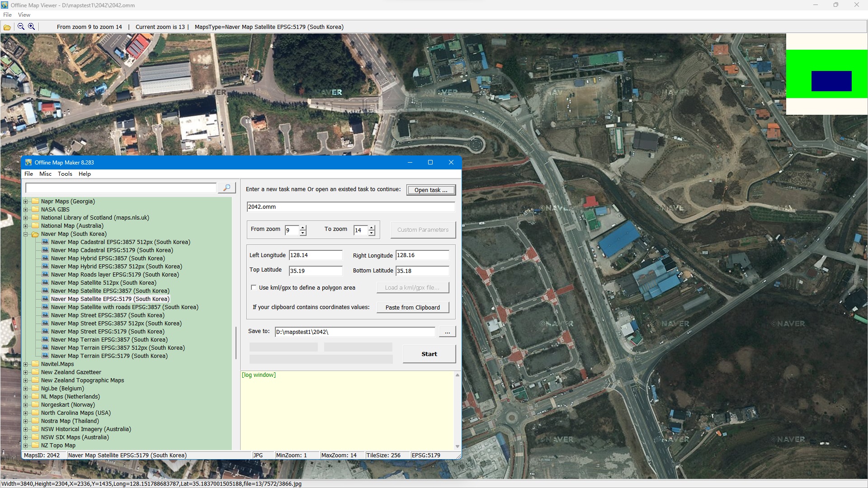868x488 pixels.
Task: Click the search magnifier button in Offline Map Maker
Action: click(227, 188)
